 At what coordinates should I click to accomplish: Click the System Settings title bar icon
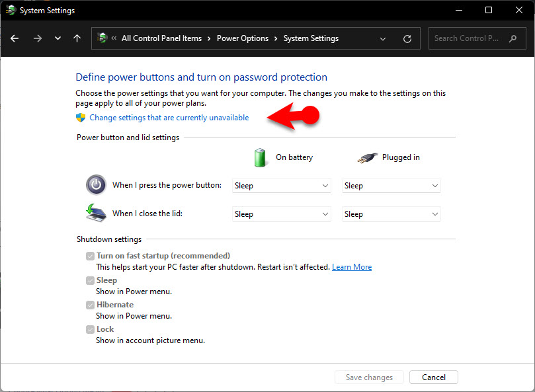pyautogui.click(x=11, y=10)
